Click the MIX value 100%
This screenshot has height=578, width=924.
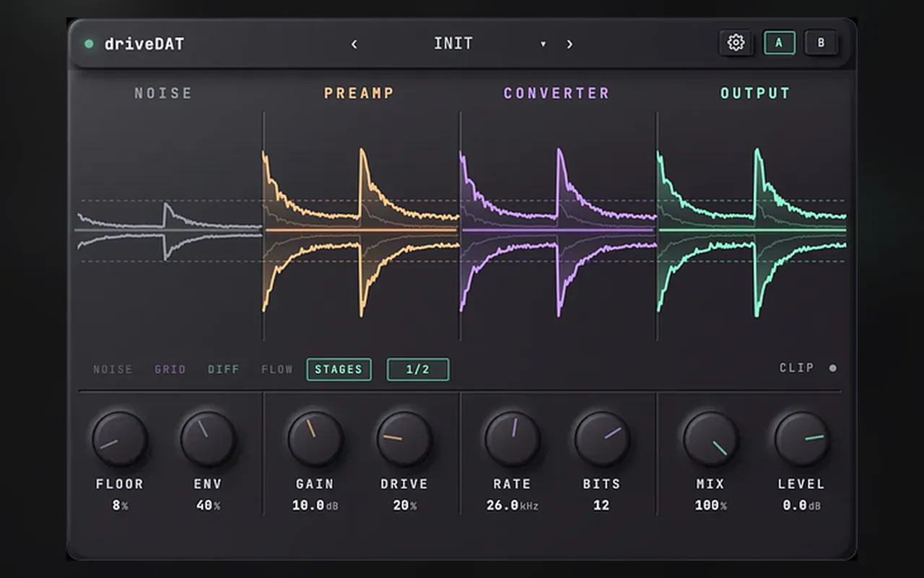711,506
